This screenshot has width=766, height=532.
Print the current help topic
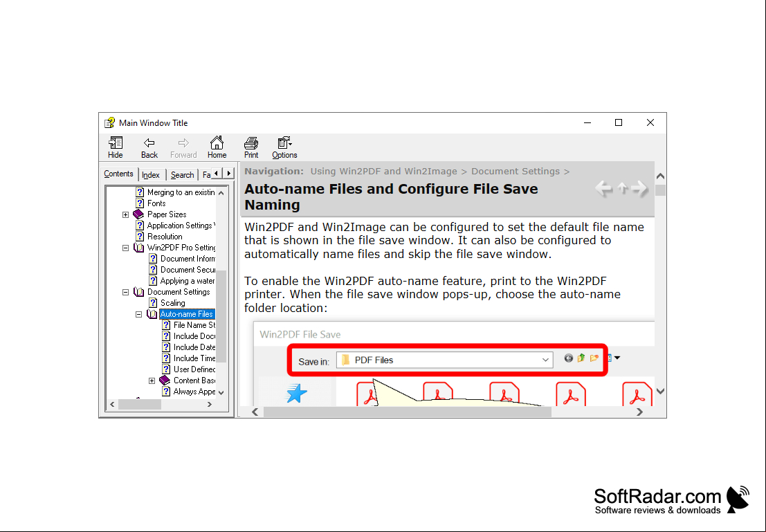click(251, 147)
